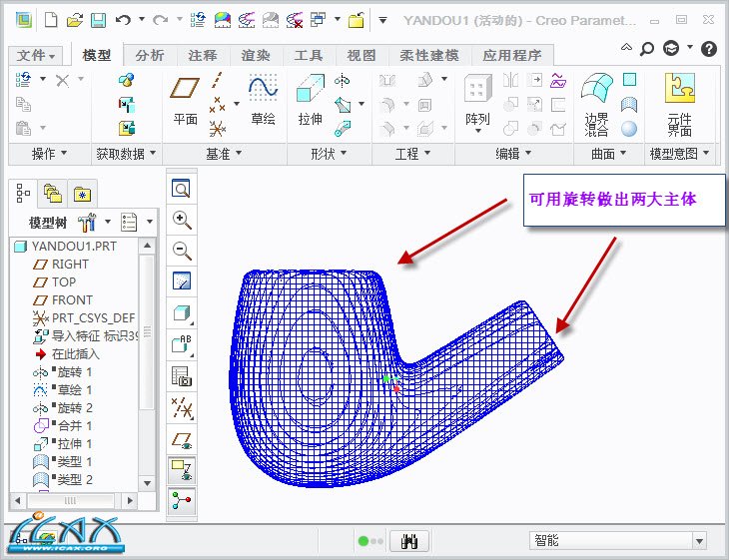
Task: Toggle datum plane display in view toolbar
Action: (x=182, y=439)
